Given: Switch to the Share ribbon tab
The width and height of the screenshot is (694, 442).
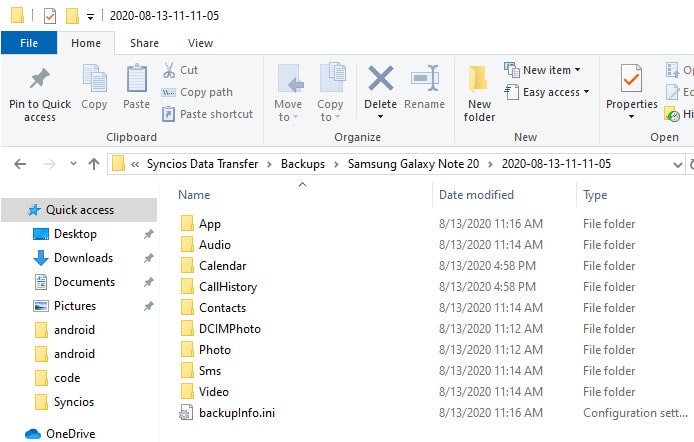Looking at the screenshot, I should click(x=144, y=43).
